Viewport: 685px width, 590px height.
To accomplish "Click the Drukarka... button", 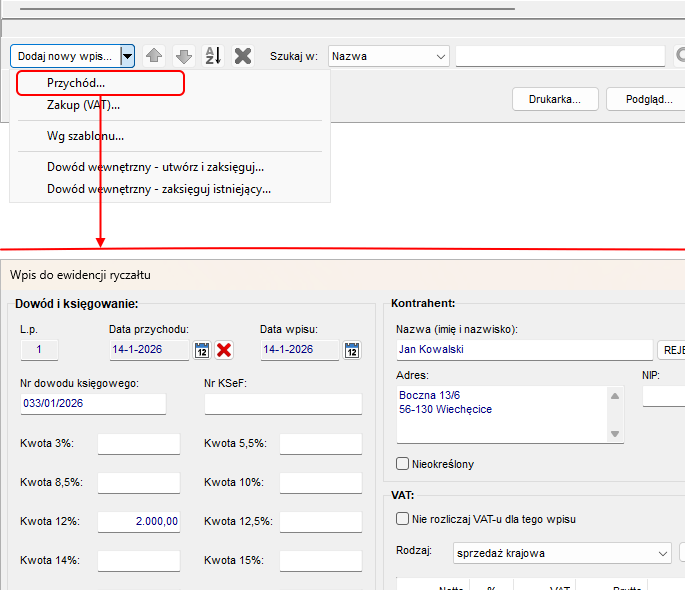I will [555, 100].
